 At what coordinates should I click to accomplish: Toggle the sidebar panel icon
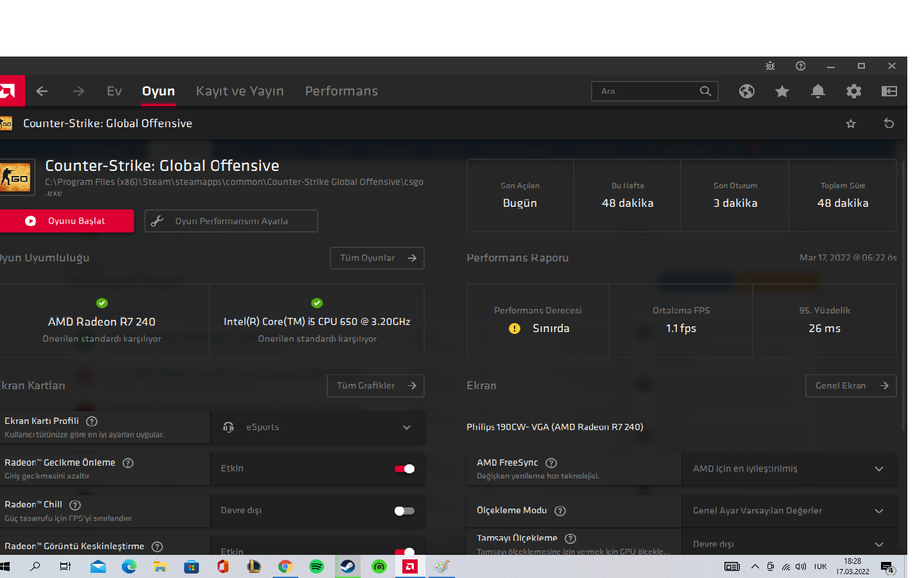pyautogui.click(x=889, y=91)
